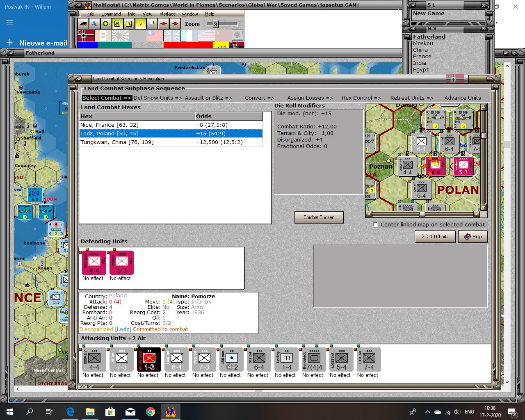Select the XII Inf 6-4 attacking unit

click(x=259, y=359)
